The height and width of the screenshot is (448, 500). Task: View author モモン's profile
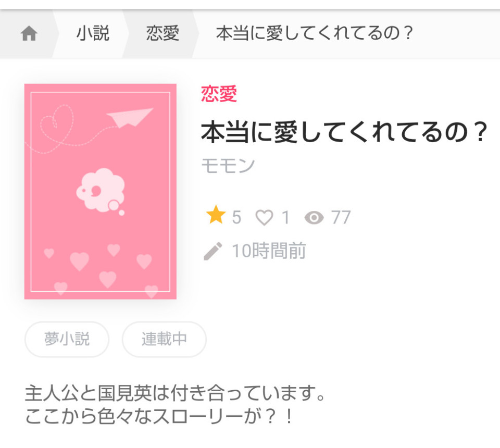[228, 166]
